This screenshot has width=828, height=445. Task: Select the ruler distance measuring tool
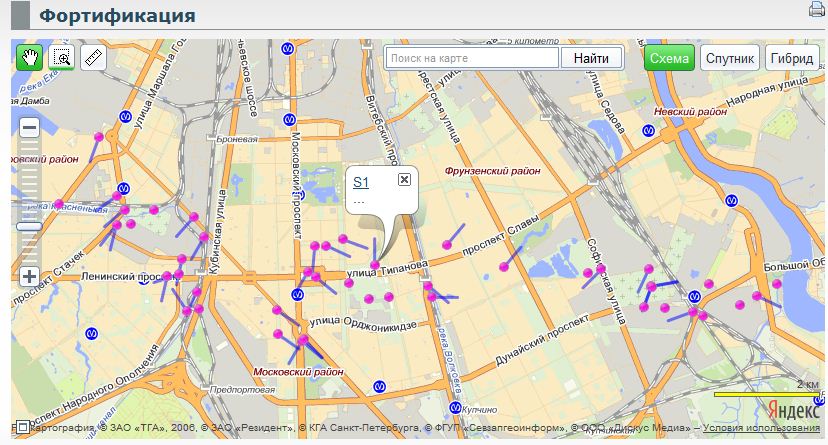[94, 57]
